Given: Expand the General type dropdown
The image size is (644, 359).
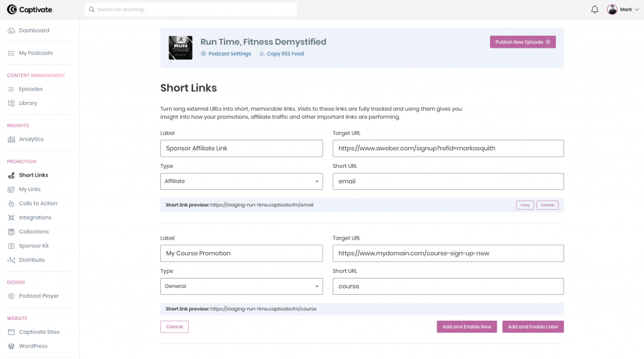Looking at the screenshot, I should click(x=242, y=286).
